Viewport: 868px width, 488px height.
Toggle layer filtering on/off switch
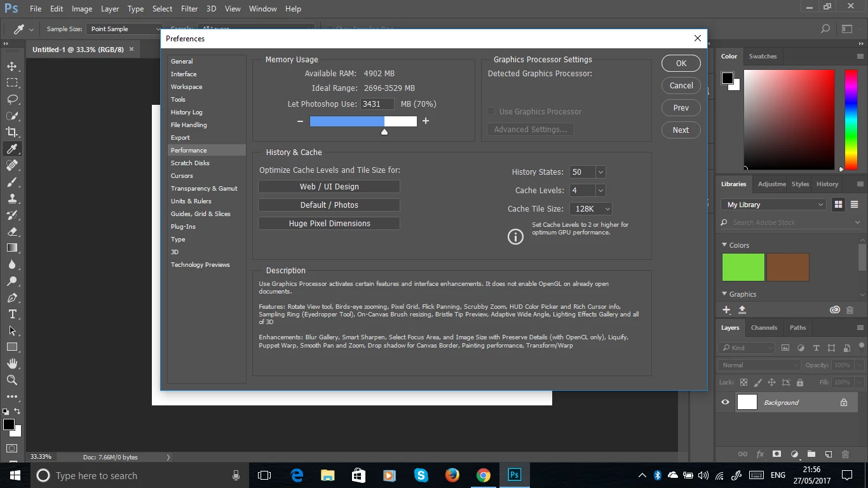tap(862, 347)
